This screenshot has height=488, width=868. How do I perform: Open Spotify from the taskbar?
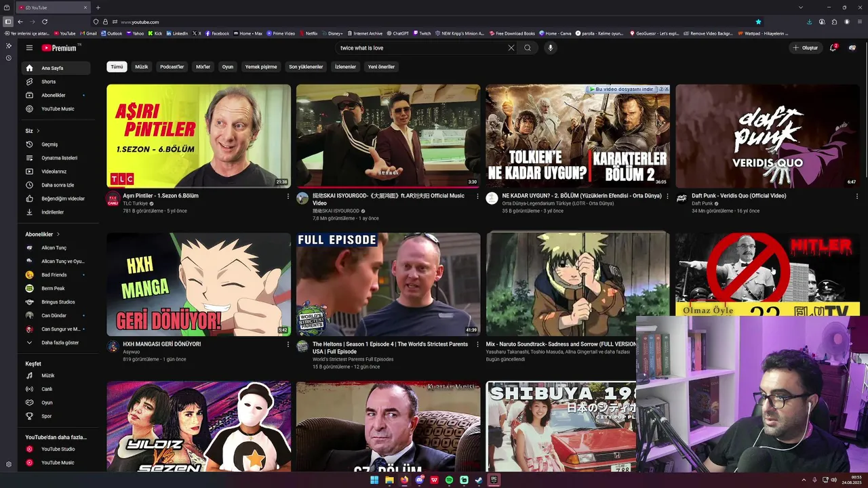point(449,480)
